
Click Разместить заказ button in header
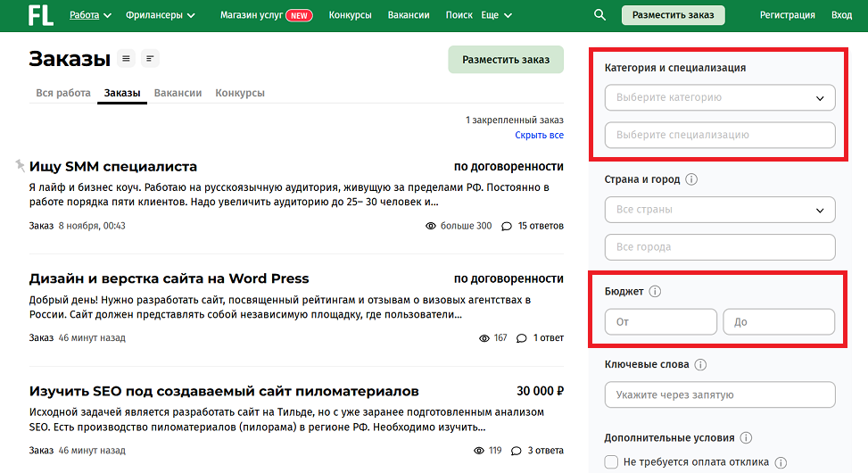pyautogui.click(x=673, y=15)
